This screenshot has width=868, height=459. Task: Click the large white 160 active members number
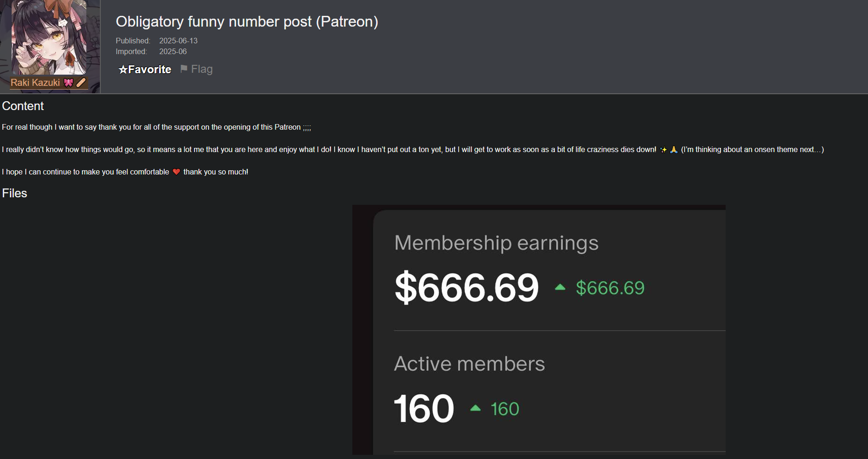pyautogui.click(x=424, y=409)
